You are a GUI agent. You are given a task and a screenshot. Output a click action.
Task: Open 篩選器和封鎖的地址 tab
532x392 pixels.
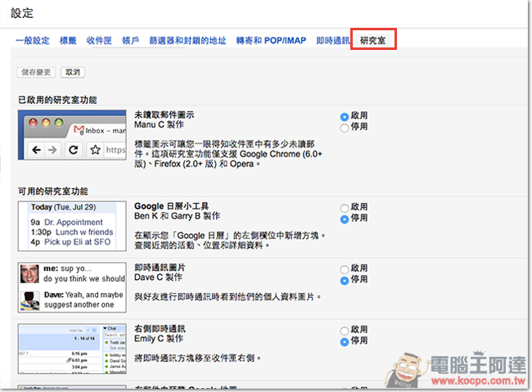click(187, 41)
